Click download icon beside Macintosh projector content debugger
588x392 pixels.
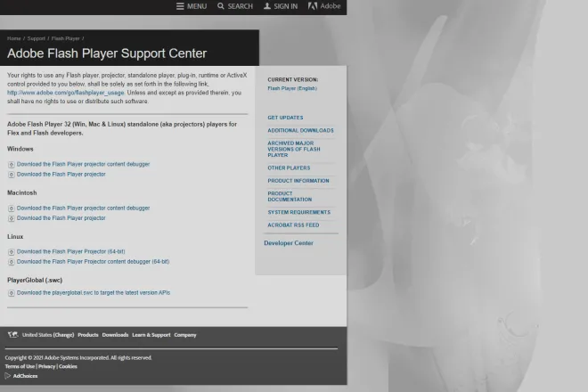(12, 208)
